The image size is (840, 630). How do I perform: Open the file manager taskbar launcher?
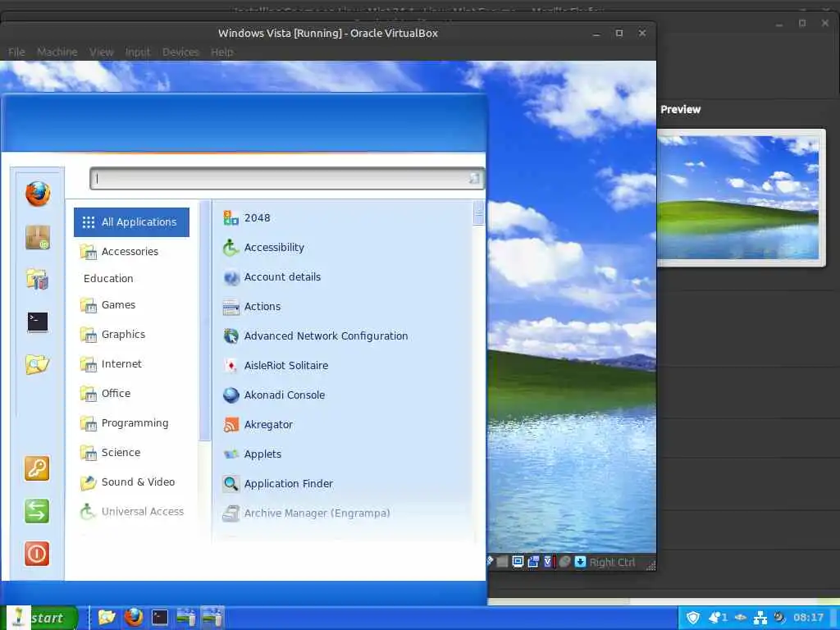coord(107,618)
